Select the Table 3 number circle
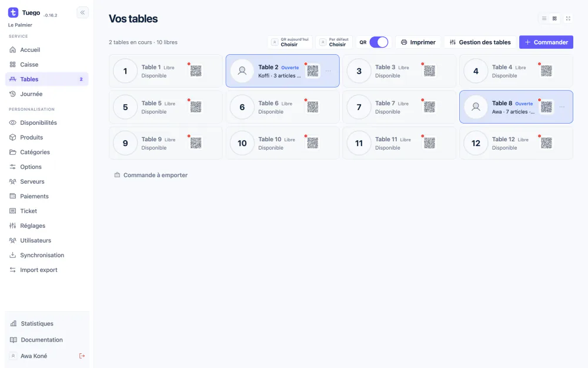Image resolution: width=588 pixels, height=368 pixels. pos(359,71)
